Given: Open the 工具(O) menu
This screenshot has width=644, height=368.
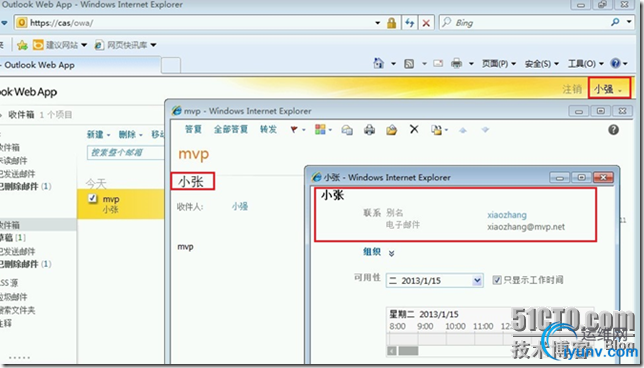Looking at the screenshot, I should tap(586, 64).
